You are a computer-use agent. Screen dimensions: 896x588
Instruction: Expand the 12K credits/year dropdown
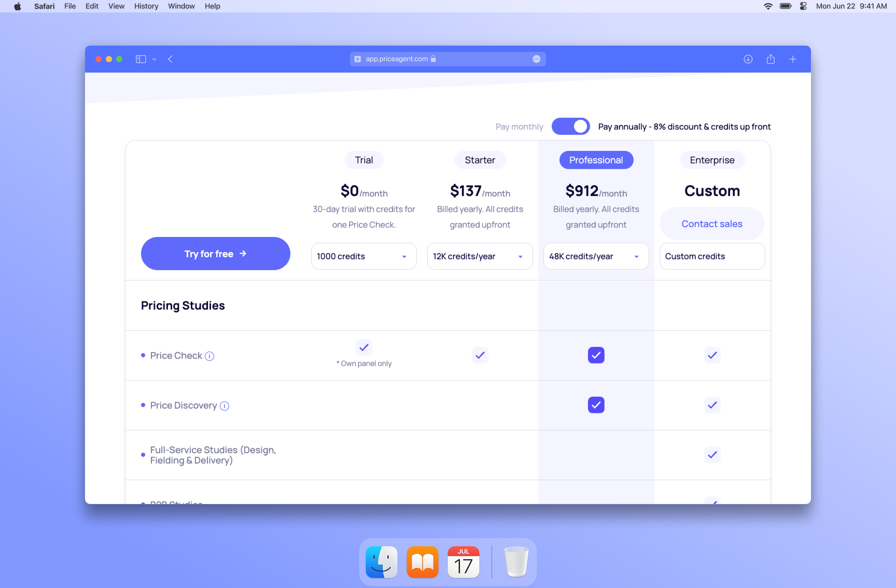[480, 256]
